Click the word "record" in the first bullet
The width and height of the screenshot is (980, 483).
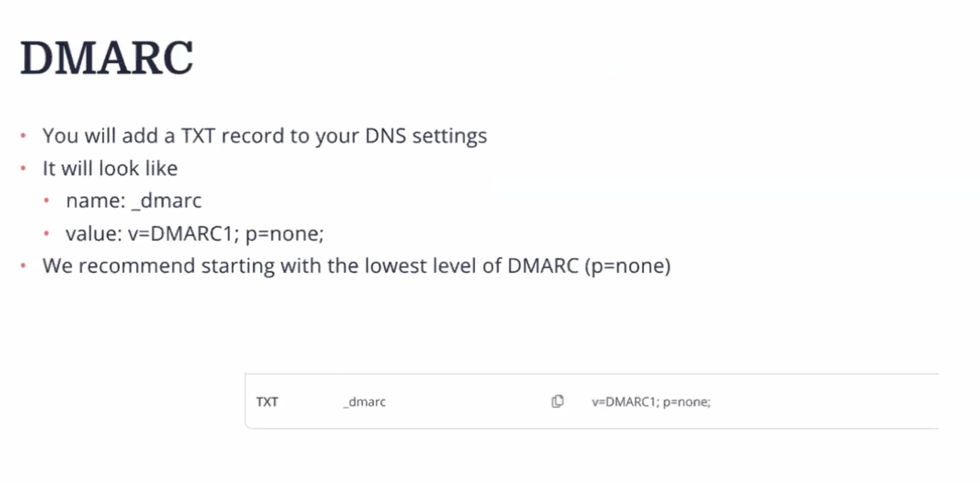click(252, 136)
